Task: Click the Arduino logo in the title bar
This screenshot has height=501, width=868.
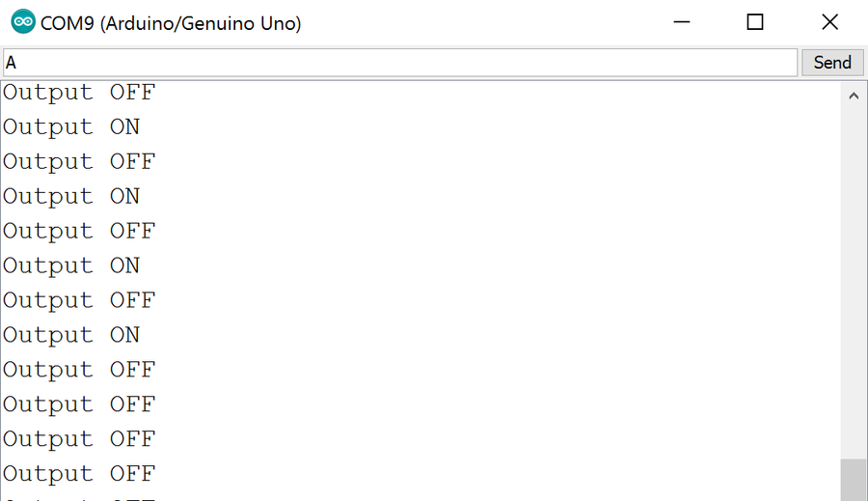Action: pos(23,22)
